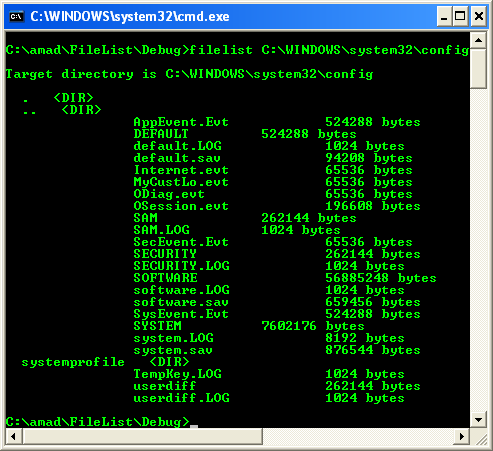This screenshot has height=451, width=493.
Task: Click the 94208 bytes size value
Action: pos(369,158)
